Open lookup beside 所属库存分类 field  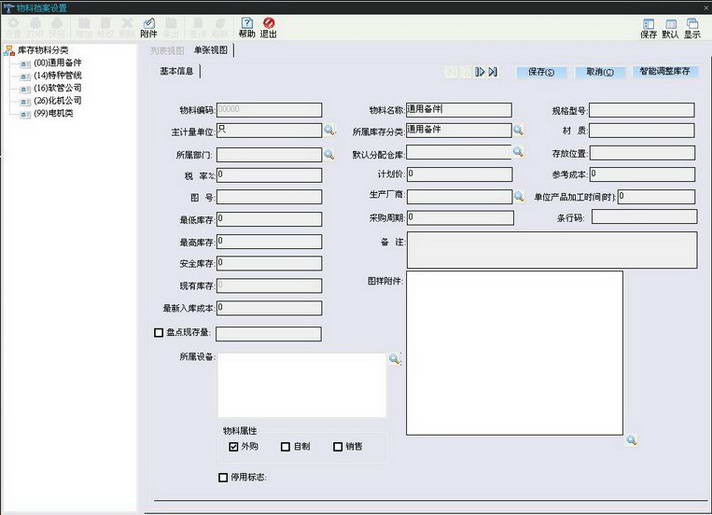[518, 130]
